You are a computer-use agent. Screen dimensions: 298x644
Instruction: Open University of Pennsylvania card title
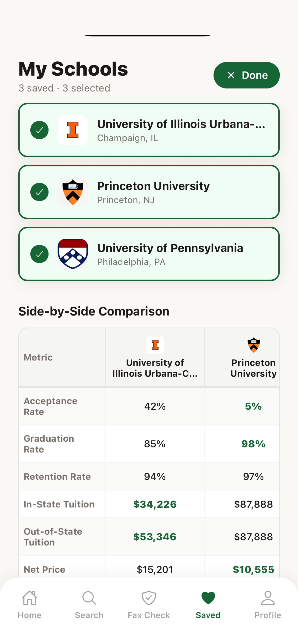[170, 248]
